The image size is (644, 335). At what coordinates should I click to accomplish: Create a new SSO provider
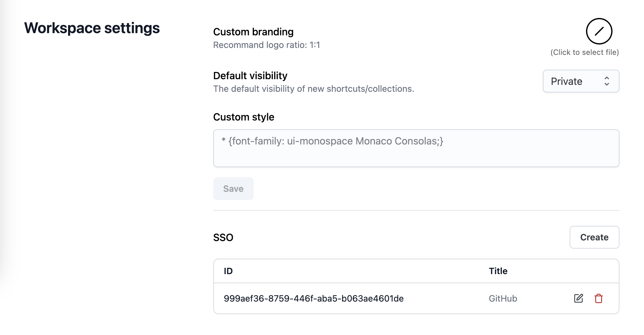tap(594, 237)
